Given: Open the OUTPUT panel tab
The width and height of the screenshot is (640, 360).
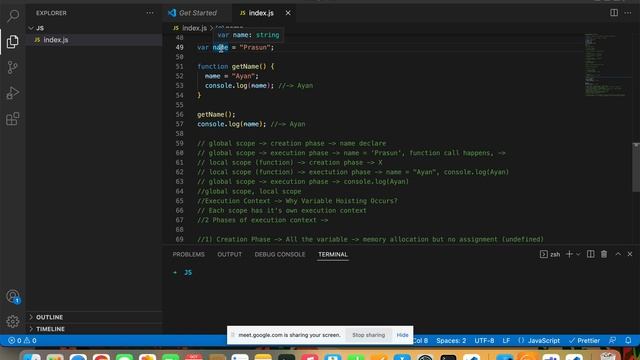Looking at the screenshot, I should [229, 254].
